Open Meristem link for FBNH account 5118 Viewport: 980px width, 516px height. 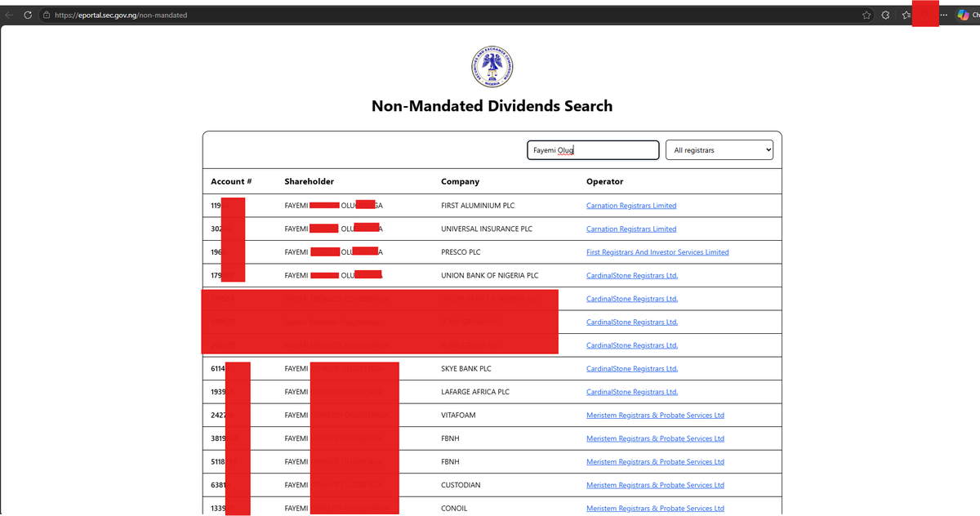(655, 462)
